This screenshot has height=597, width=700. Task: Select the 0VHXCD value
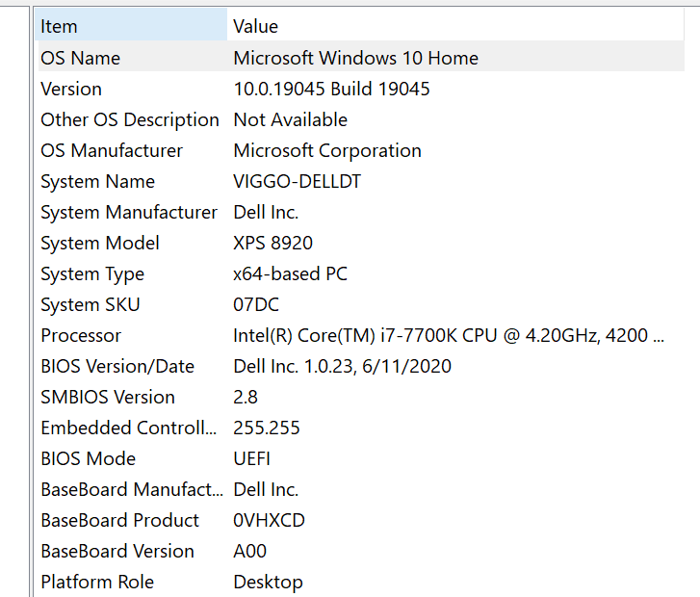tap(270, 520)
